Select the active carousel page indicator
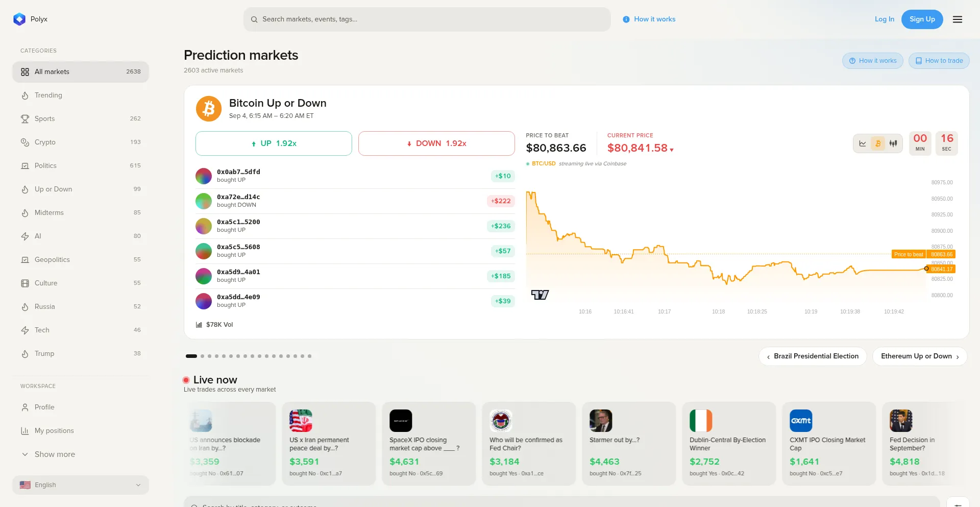 (191, 356)
